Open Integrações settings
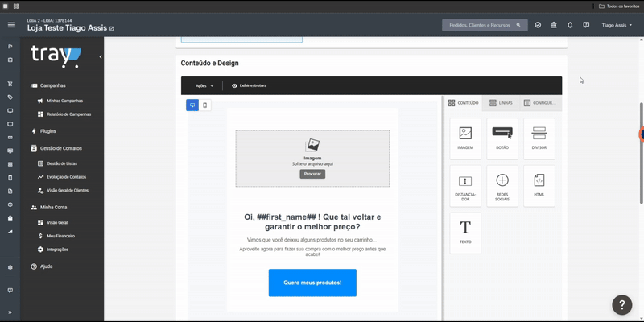The image size is (644, 322). click(53, 250)
